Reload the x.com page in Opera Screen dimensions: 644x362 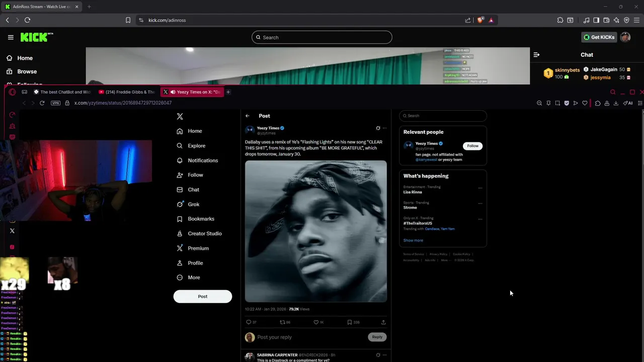[x=42, y=103]
